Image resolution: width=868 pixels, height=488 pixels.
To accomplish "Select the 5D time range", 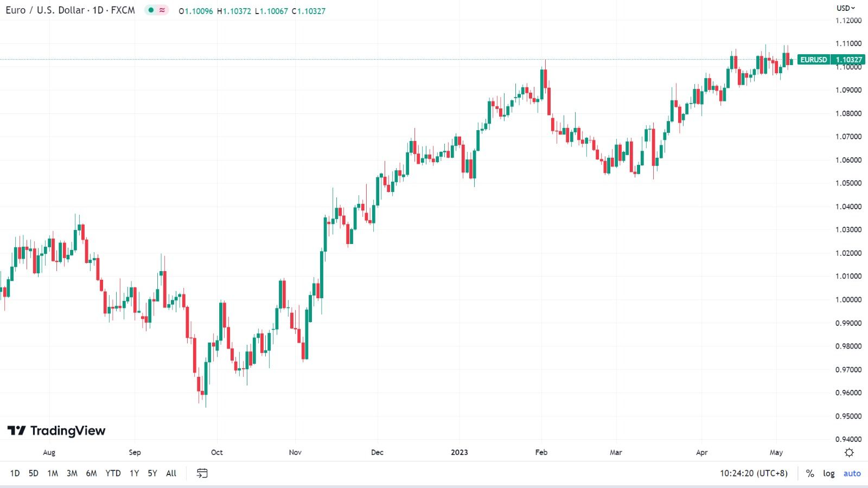I will (34, 473).
